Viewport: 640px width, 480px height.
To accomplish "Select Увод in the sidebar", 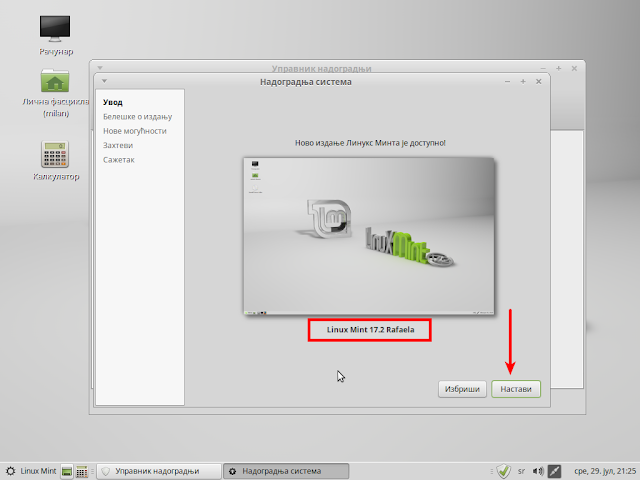I will click(x=113, y=102).
